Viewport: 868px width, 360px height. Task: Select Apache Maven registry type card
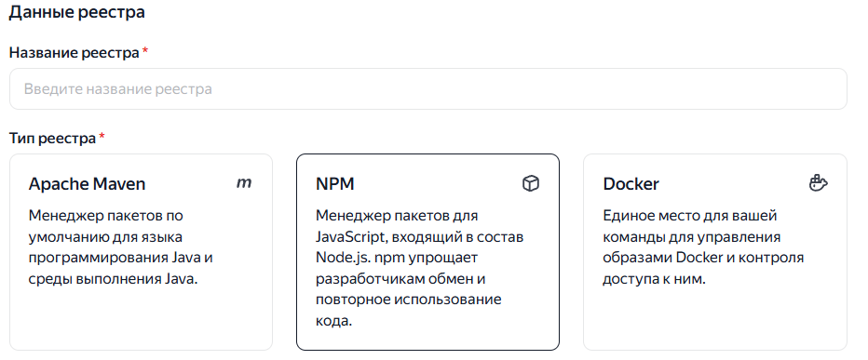pyautogui.click(x=142, y=252)
